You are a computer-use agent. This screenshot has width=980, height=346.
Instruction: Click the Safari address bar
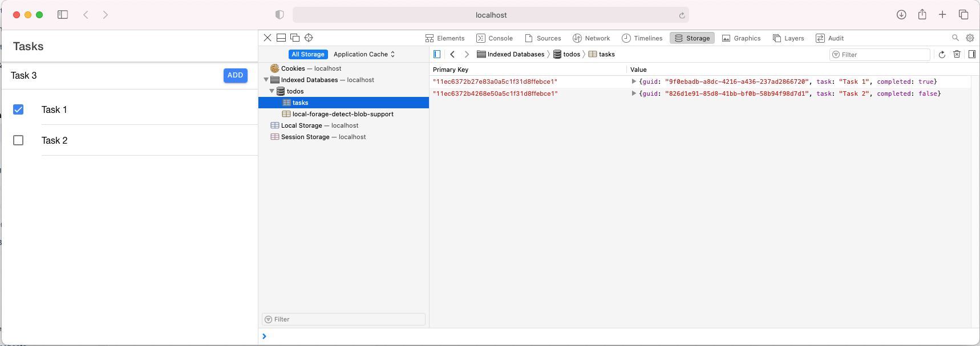[491, 15]
